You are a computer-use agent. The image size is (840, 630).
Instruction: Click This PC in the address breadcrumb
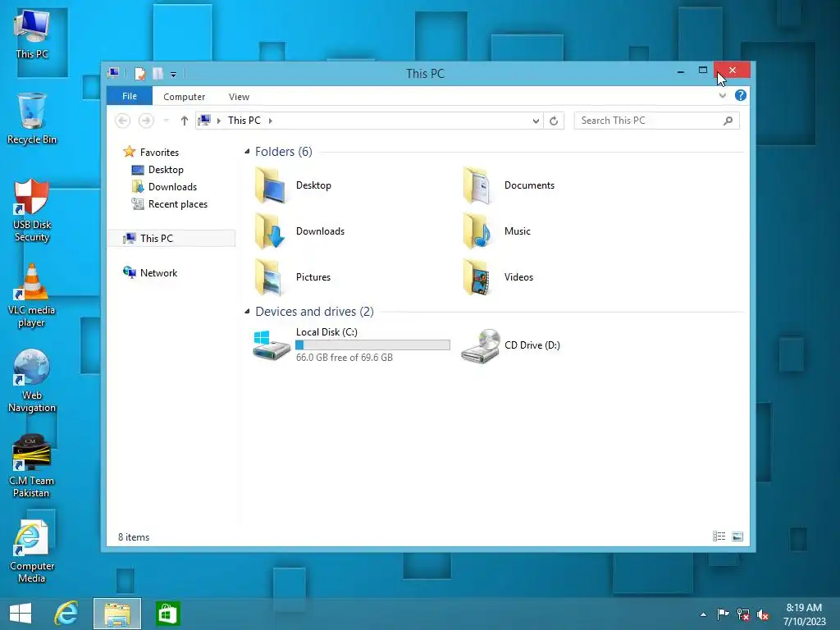[x=244, y=121]
